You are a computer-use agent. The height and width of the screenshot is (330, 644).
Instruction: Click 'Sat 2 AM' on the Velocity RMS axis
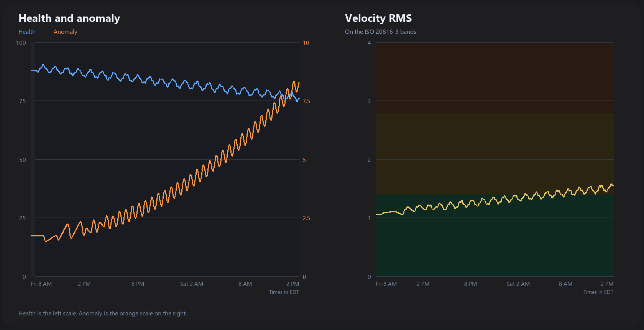pos(518,284)
